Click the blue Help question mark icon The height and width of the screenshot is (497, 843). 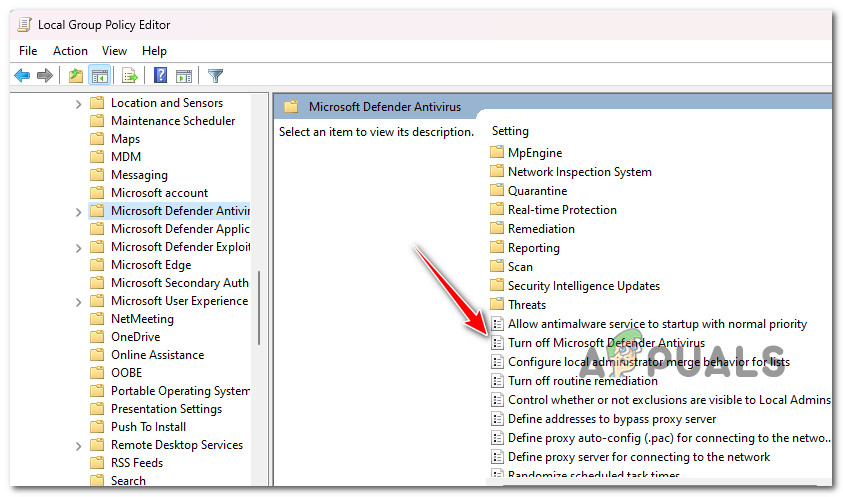(x=160, y=75)
